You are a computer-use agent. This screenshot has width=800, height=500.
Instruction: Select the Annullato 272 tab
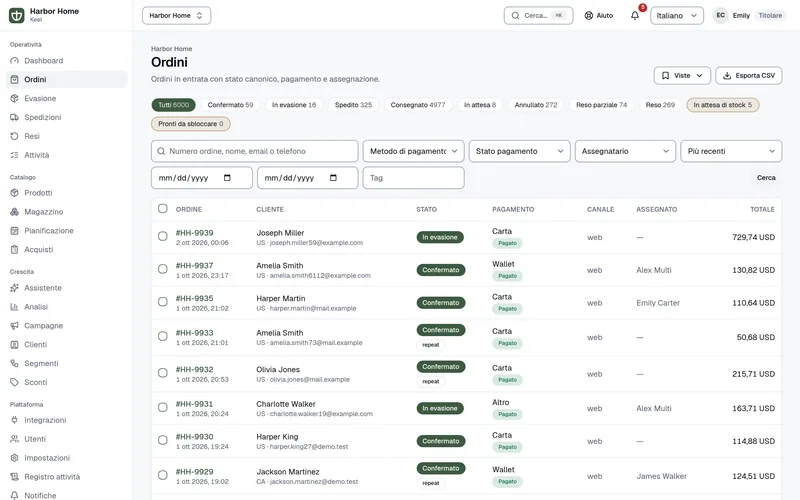(x=536, y=105)
